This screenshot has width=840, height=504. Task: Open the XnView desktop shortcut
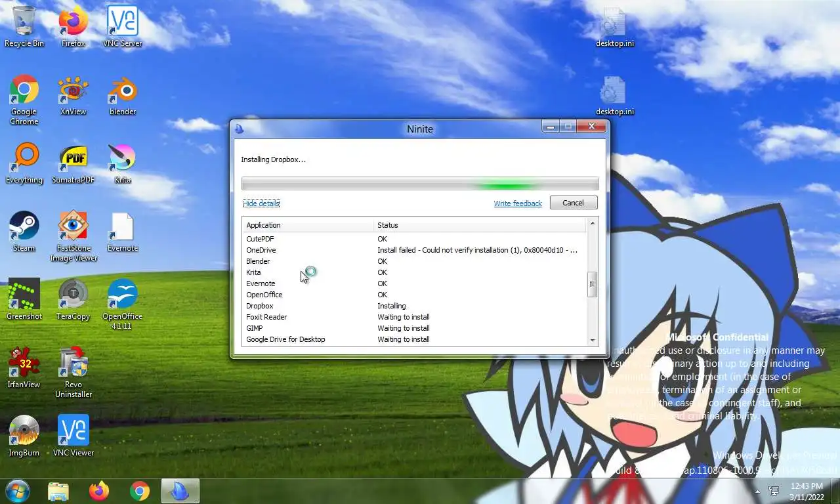73,95
